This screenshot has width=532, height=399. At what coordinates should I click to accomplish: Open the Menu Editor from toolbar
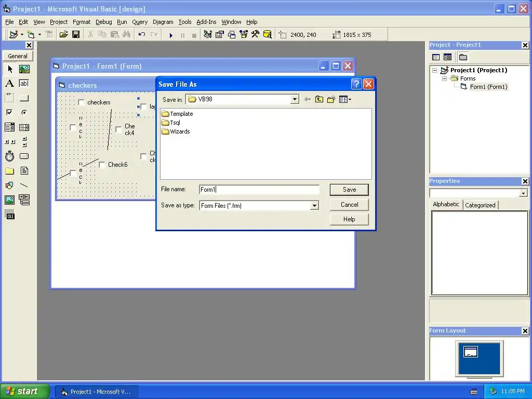coord(49,34)
